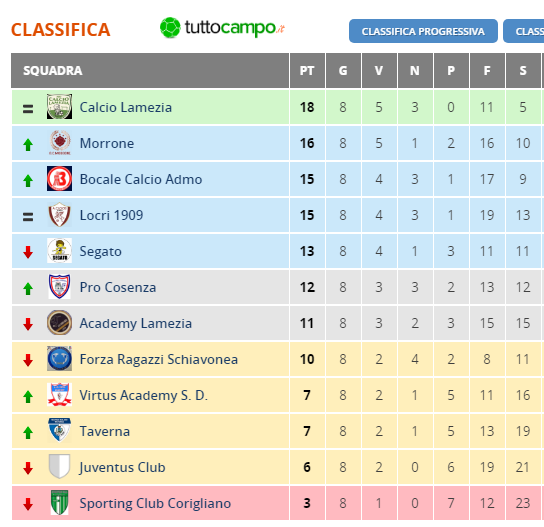Click the PT column header
The width and height of the screenshot is (544, 527).
point(307,71)
